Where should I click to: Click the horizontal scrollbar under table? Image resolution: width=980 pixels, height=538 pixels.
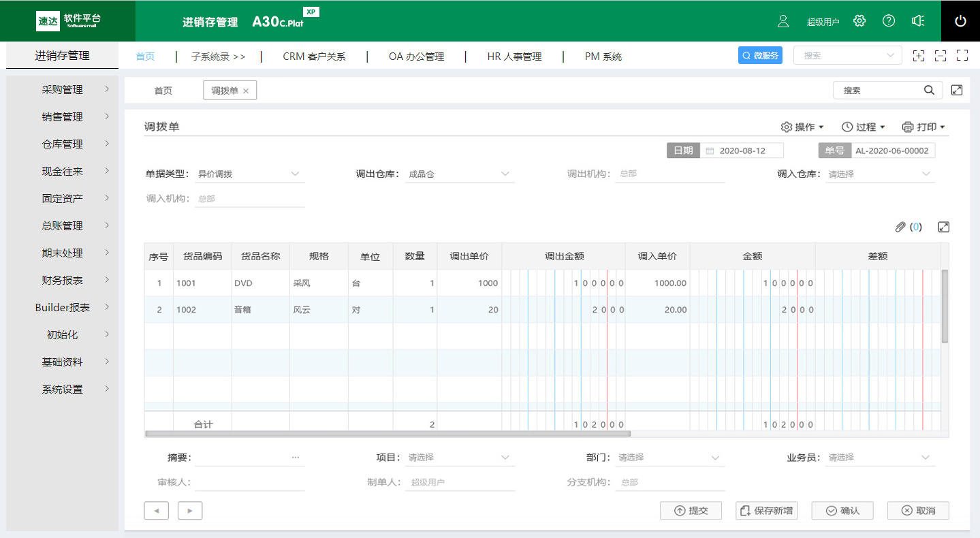(x=388, y=433)
